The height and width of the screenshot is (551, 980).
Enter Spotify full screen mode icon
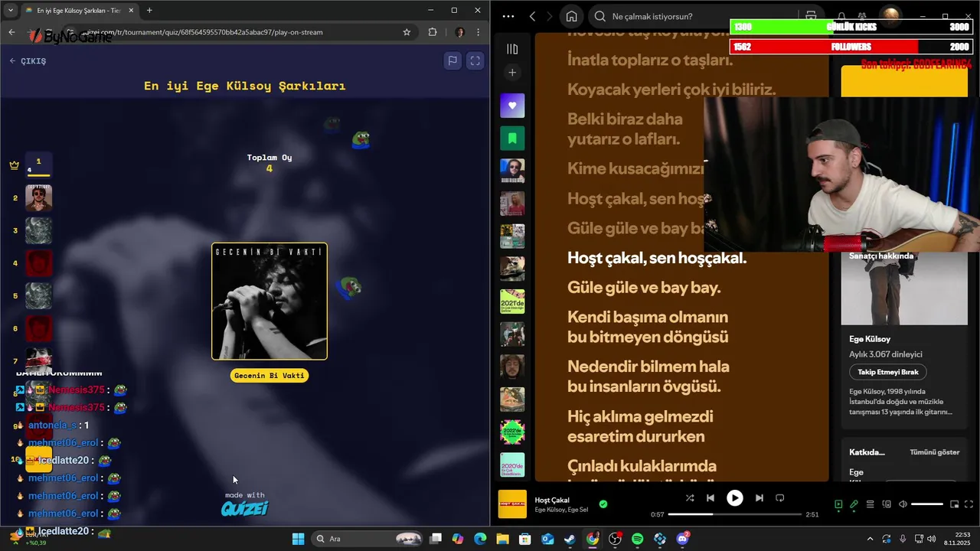click(969, 504)
